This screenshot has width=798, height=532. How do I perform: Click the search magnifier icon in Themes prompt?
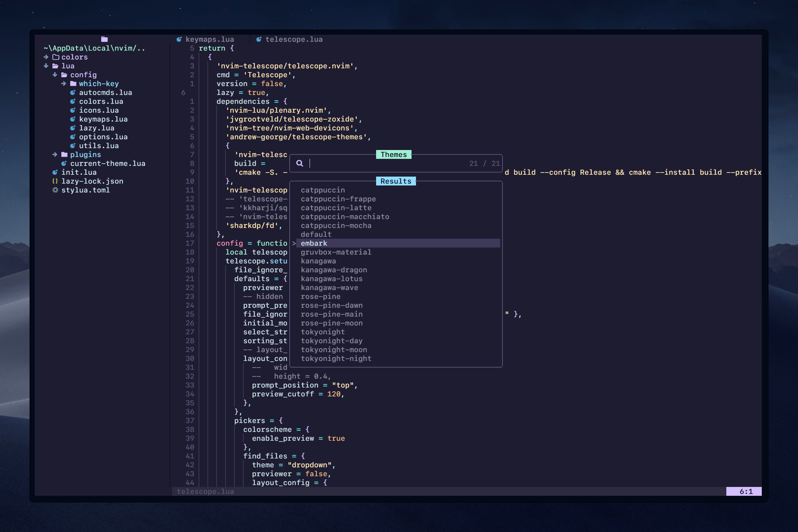(x=300, y=163)
